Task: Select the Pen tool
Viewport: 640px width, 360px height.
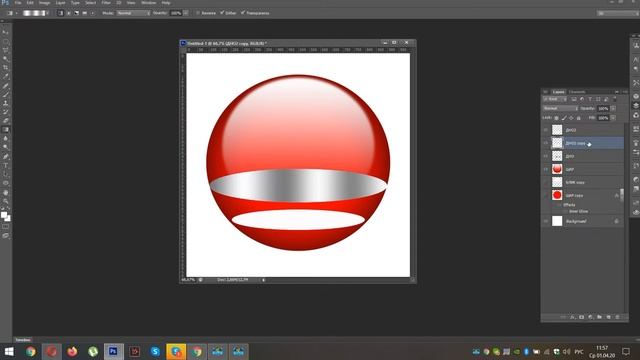Action: (5, 156)
